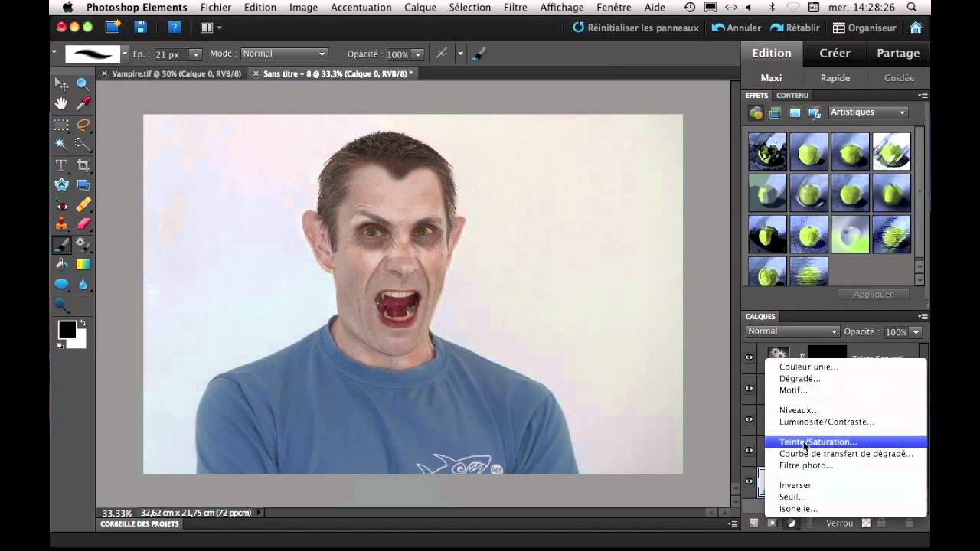Select the Gradient tool

pyautogui.click(x=83, y=265)
